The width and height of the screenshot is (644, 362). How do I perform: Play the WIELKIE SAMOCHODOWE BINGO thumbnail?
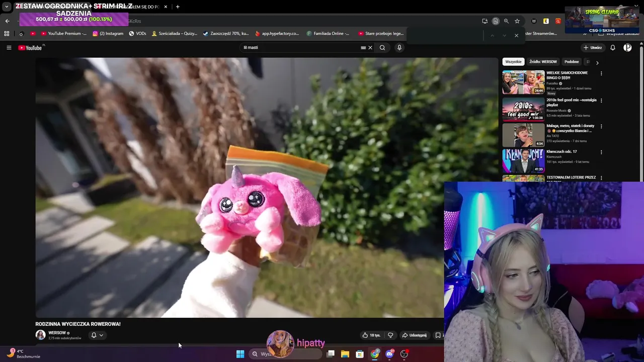point(523,82)
